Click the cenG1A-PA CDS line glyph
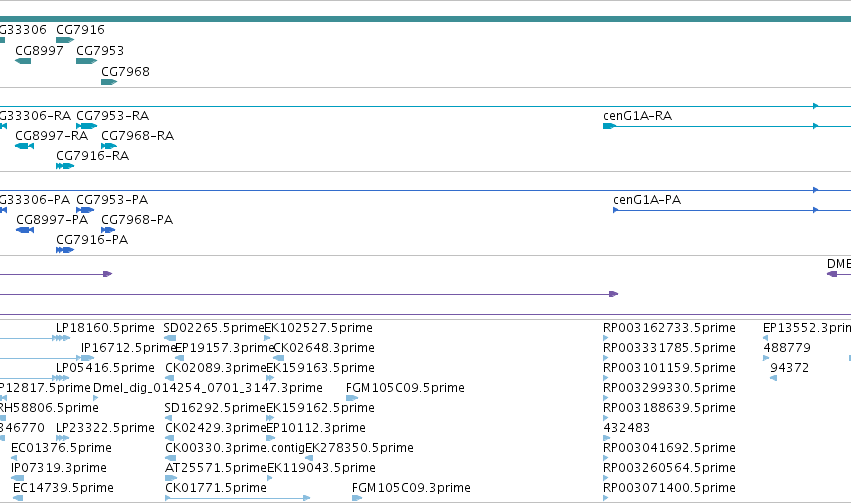851x503 pixels. [732, 210]
